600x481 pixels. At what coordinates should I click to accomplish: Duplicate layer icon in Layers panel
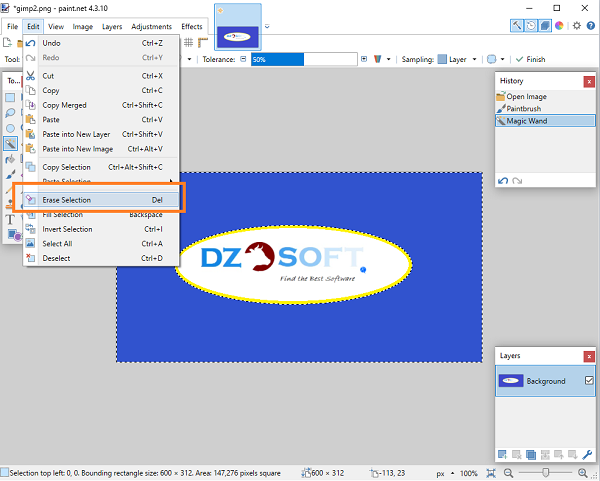(x=531, y=455)
